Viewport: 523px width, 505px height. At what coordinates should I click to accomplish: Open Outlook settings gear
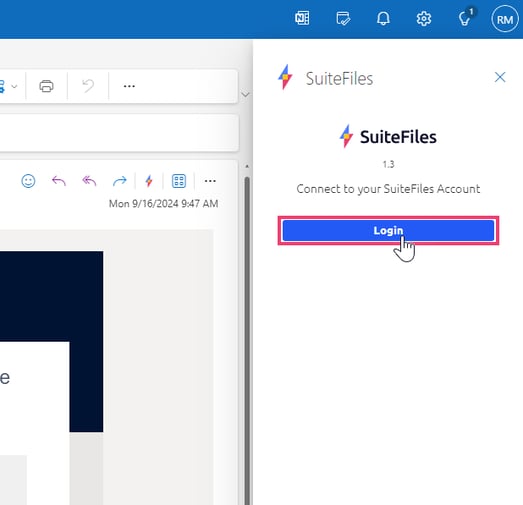point(424,18)
